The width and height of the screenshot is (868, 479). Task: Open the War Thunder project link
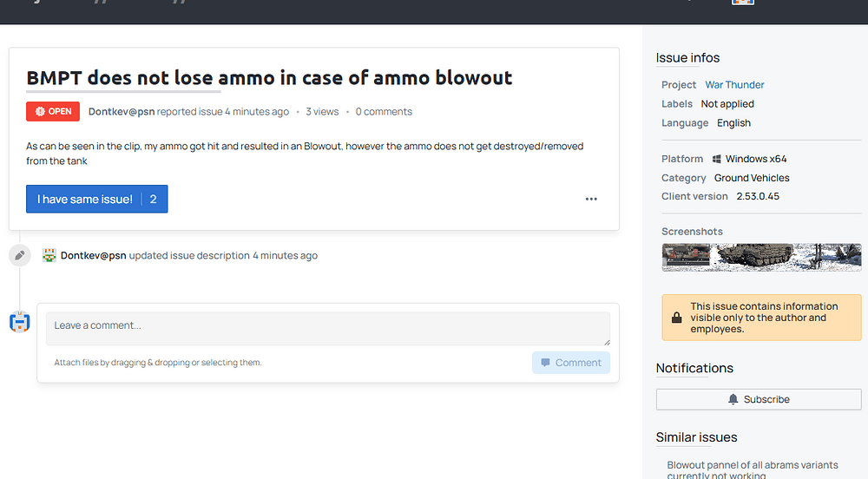(x=734, y=84)
